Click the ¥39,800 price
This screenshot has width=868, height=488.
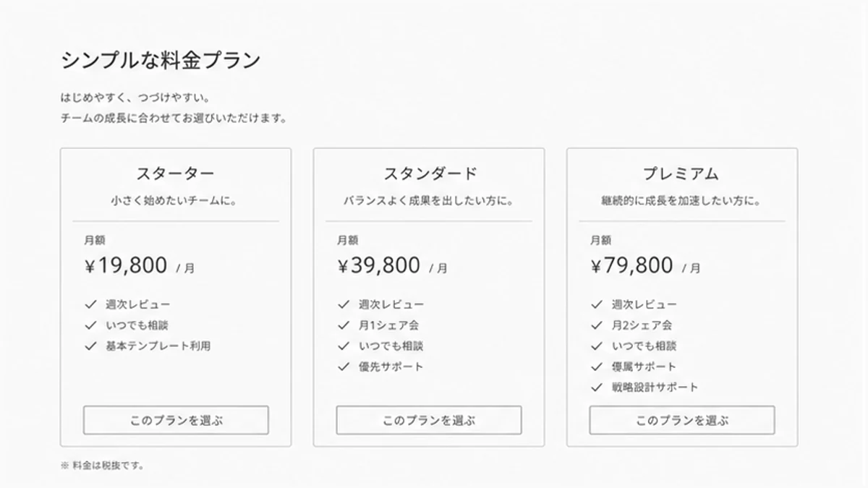(379, 266)
